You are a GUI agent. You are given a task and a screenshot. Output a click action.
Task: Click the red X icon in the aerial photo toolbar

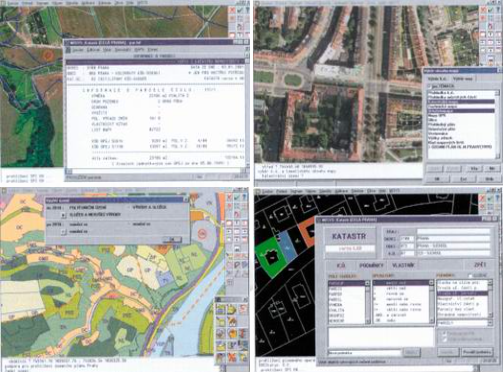[x=483, y=10]
